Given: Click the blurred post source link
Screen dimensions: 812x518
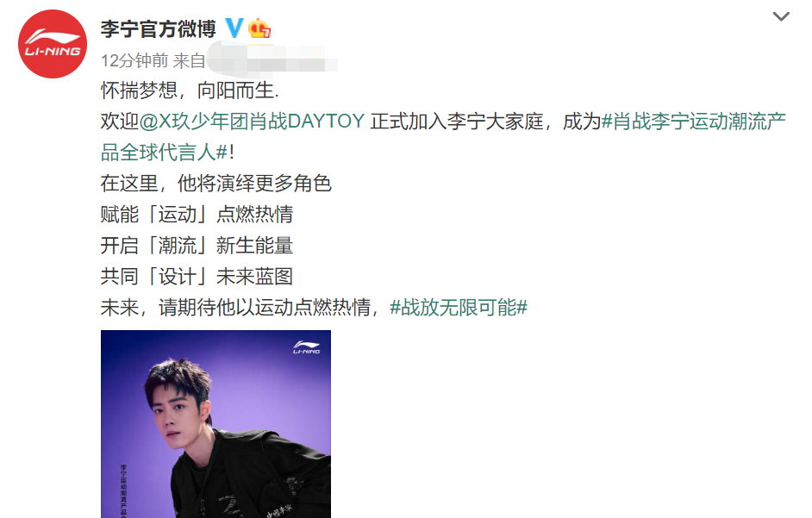Looking at the screenshot, I should pyautogui.click(x=272, y=58).
